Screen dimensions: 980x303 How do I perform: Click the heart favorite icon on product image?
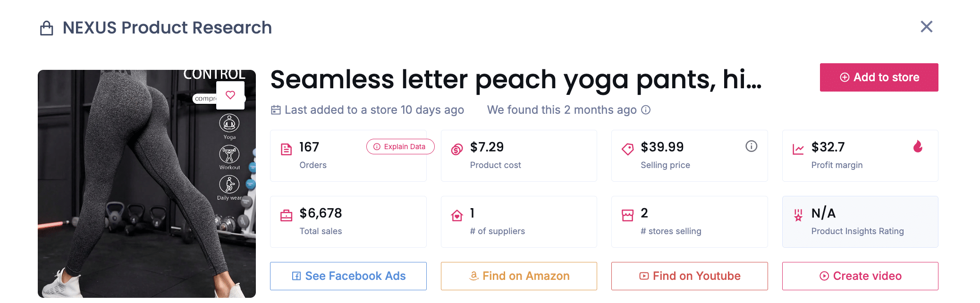click(x=230, y=95)
